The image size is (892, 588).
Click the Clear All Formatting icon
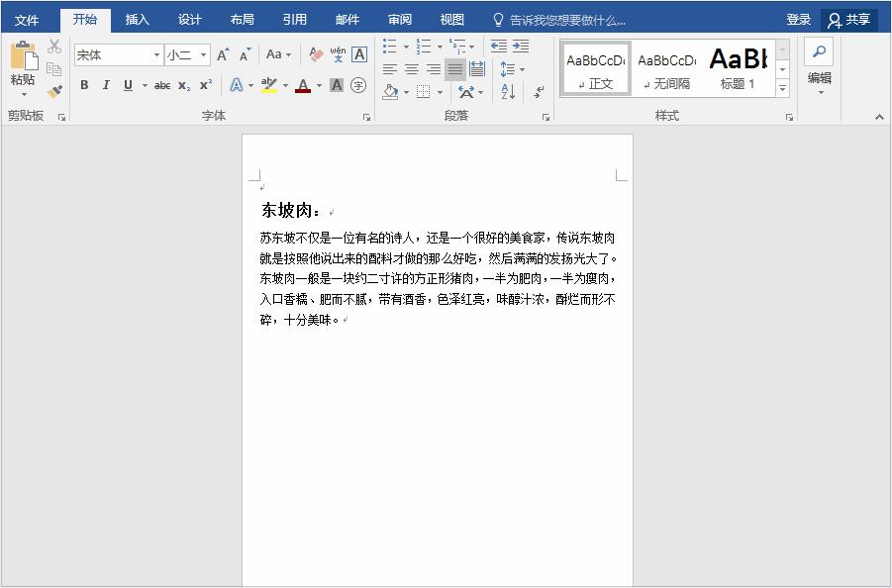(314, 52)
